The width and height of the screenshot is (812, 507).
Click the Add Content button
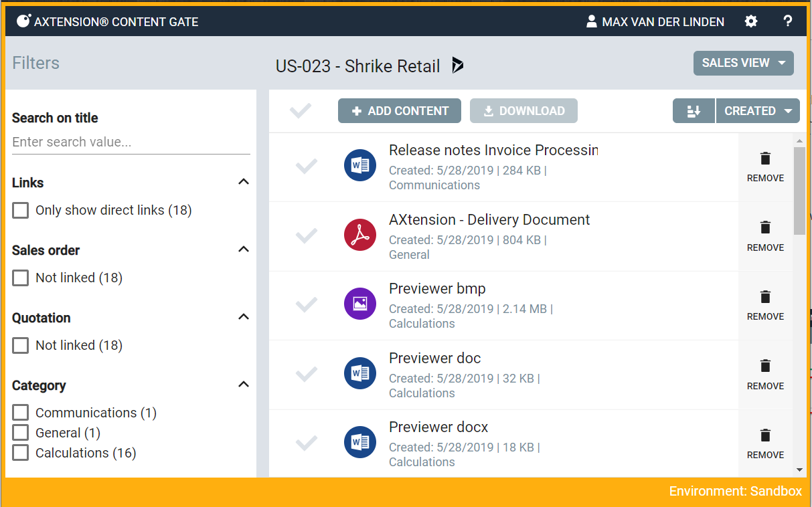tap(400, 111)
